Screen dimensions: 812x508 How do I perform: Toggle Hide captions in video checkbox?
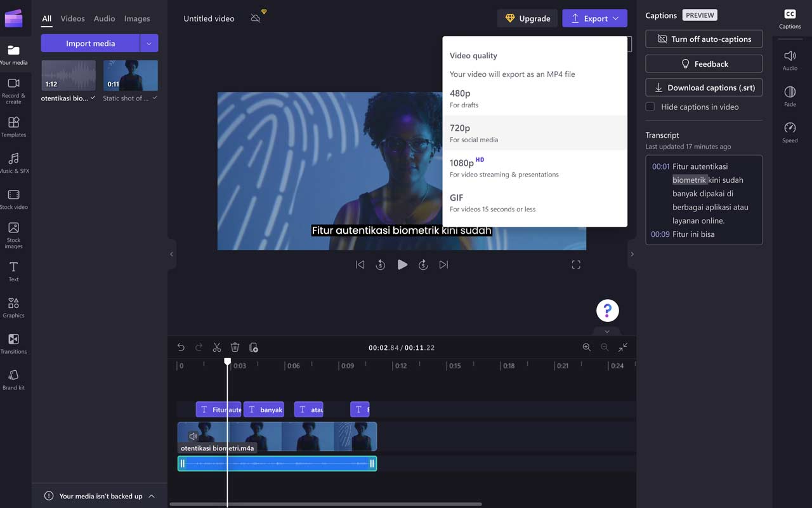[x=650, y=107]
